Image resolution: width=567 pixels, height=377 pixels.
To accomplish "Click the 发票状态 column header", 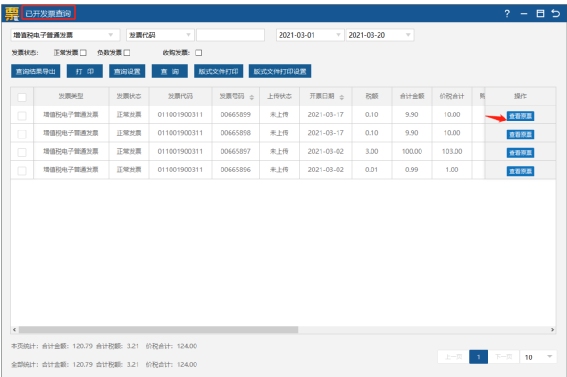I will pos(129,96).
